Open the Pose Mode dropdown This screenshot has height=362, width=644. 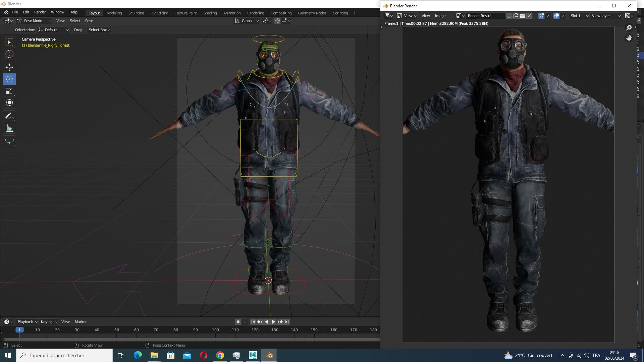click(x=34, y=21)
